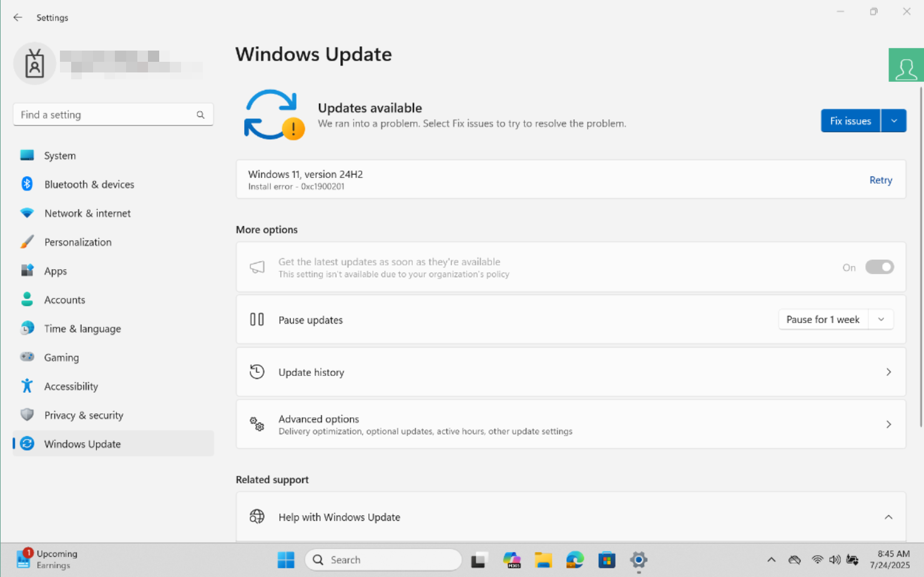The height and width of the screenshot is (577, 924).
Task: Collapse Help with Windows Update section
Action: click(x=888, y=517)
